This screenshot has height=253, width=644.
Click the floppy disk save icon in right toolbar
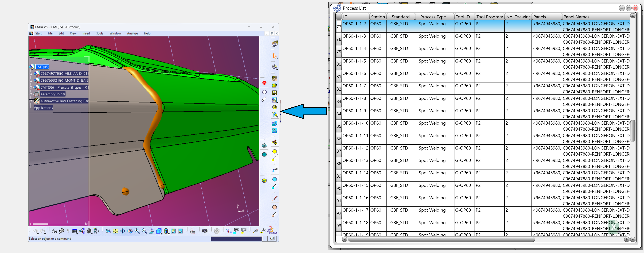275,93
